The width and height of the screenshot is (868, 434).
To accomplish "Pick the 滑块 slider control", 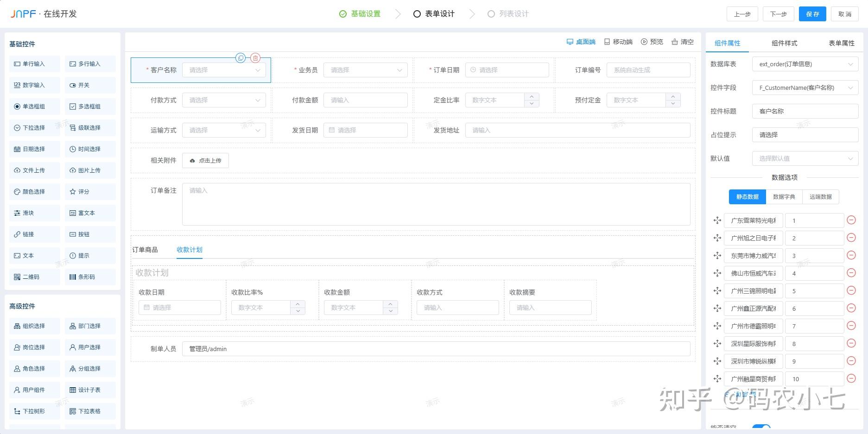I will click(35, 213).
